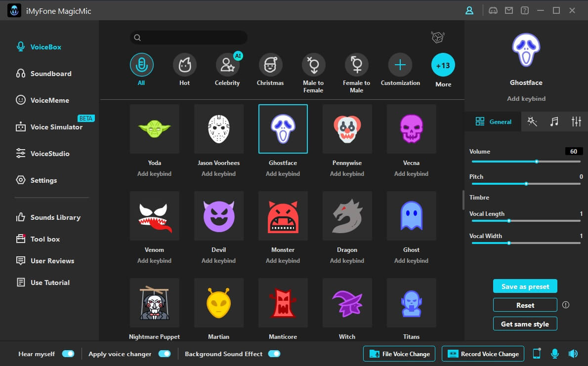Switch to the magic wand effects tab
The image size is (588, 366).
pos(532,121)
